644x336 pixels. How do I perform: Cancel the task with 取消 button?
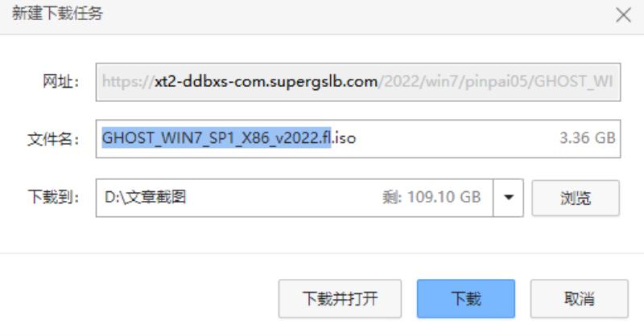579,299
